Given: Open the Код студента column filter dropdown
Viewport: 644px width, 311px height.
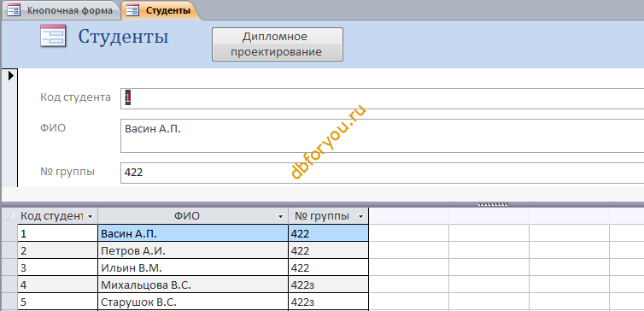Looking at the screenshot, I should [90, 216].
